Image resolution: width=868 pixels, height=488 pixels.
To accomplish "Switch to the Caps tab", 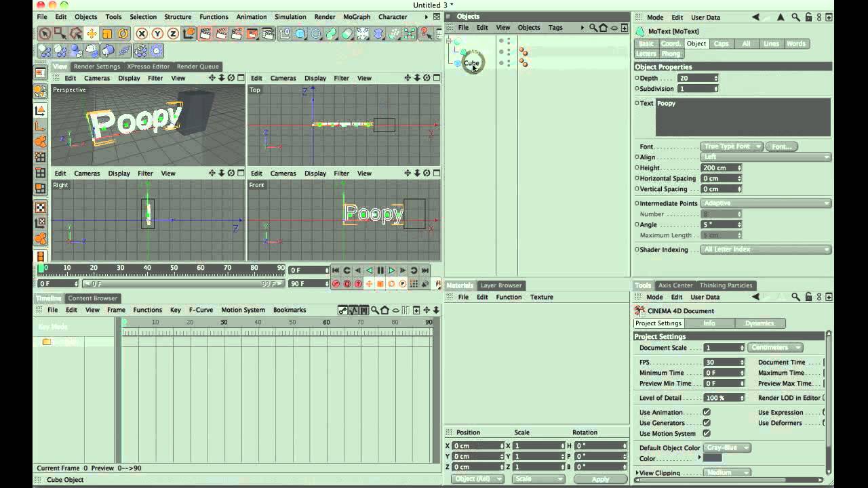I will pyautogui.click(x=721, y=44).
